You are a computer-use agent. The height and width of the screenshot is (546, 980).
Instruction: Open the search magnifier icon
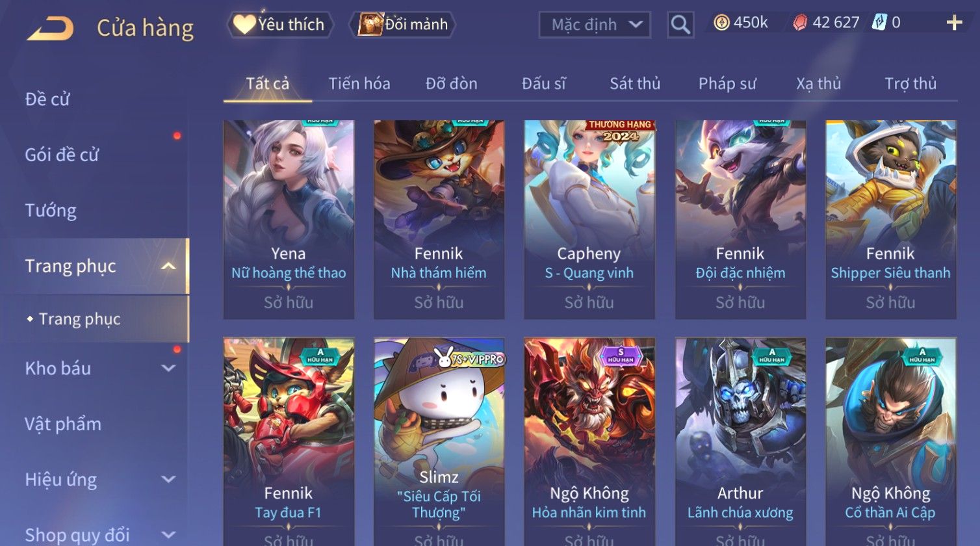tap(680, 25)
